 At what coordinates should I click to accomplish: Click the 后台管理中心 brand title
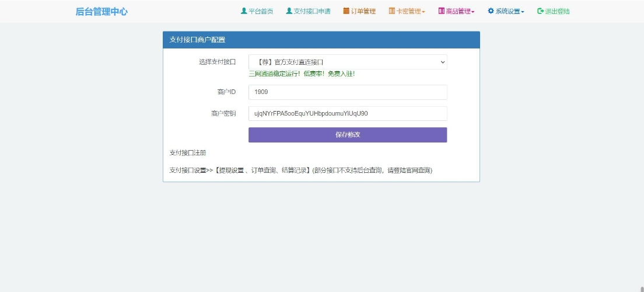(101, 12)
